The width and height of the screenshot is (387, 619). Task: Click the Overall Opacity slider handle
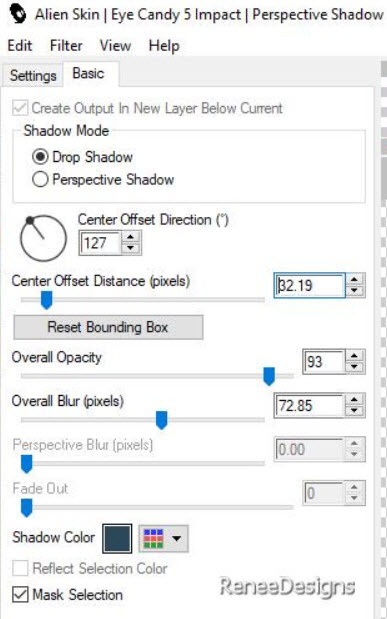269,376
